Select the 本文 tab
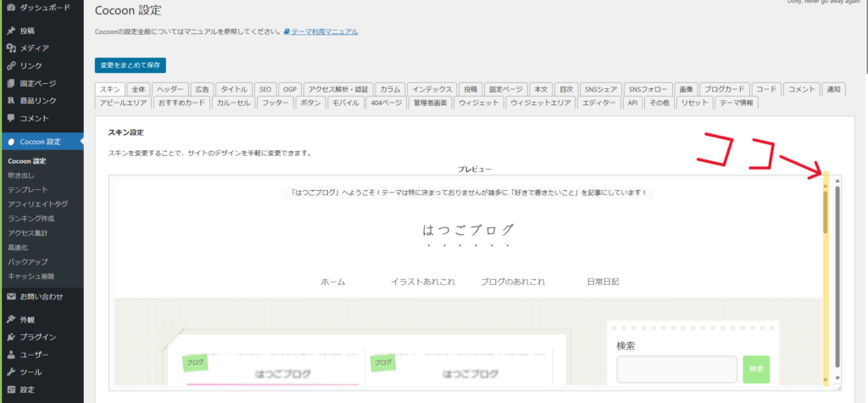 [541, 89]
